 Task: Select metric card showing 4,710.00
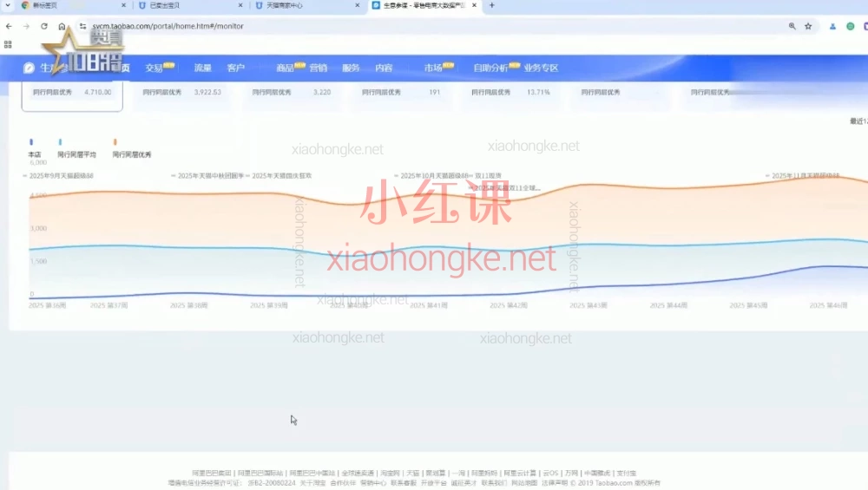(x=72, y=95)
